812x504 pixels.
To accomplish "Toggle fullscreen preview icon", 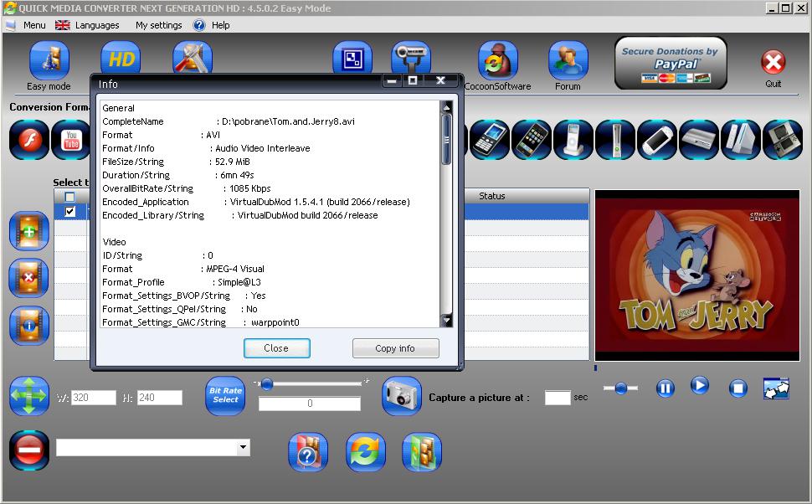I will click(776, 388).
